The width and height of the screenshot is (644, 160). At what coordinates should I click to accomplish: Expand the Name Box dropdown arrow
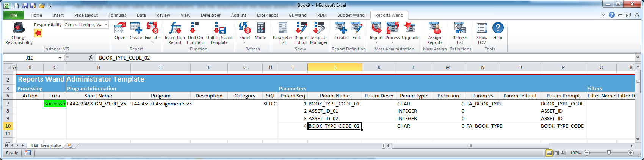[60, 58]
